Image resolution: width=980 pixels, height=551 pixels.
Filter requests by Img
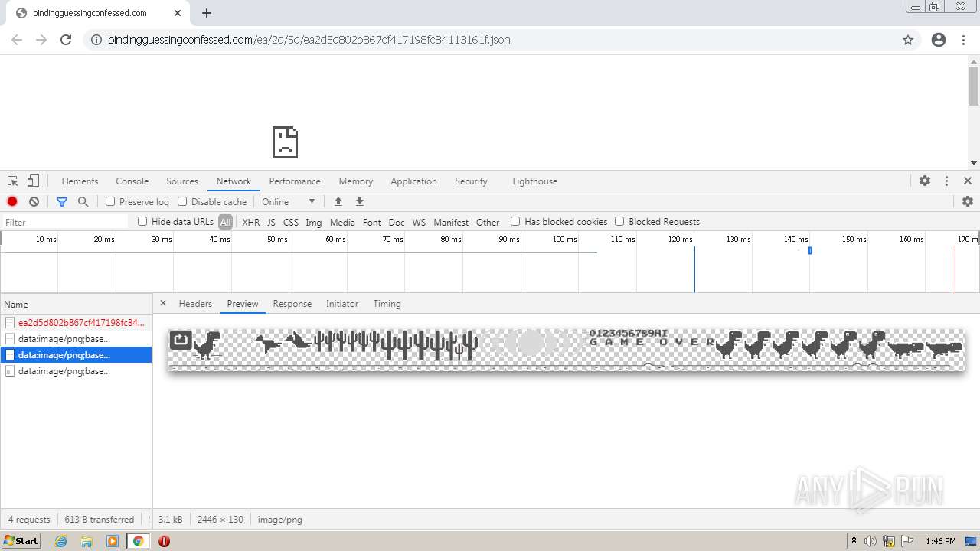314,222
